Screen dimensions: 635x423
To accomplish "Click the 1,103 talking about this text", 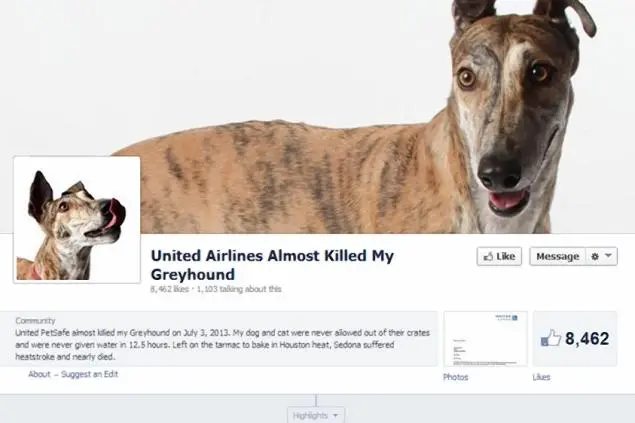I will click(239, 289).
